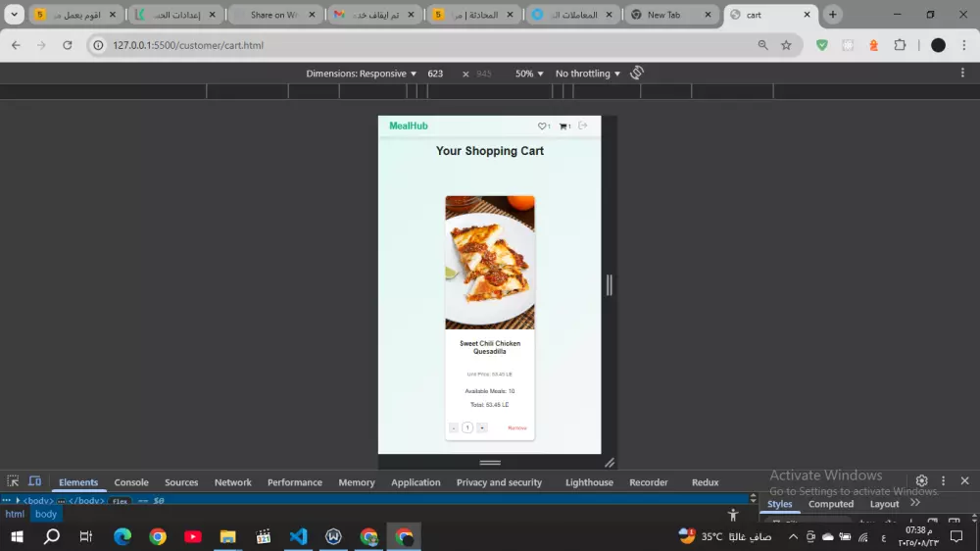Click the MealHub logo link

pos(409,125)
